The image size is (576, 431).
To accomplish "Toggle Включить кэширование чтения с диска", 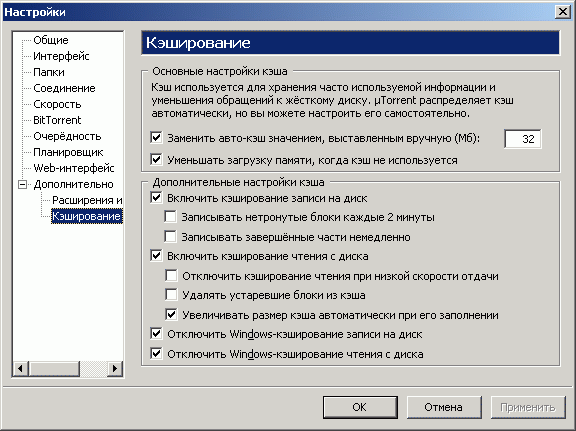I will (156, 255).
